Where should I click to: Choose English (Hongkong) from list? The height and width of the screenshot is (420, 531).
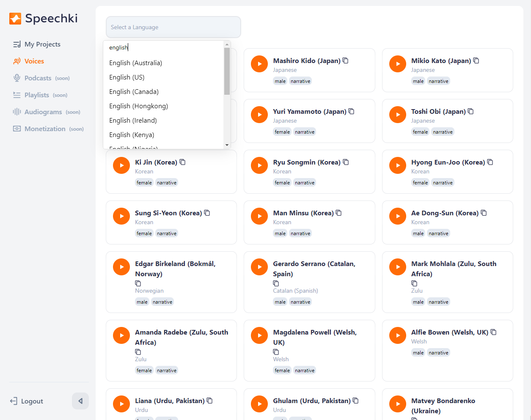[163, 106]
